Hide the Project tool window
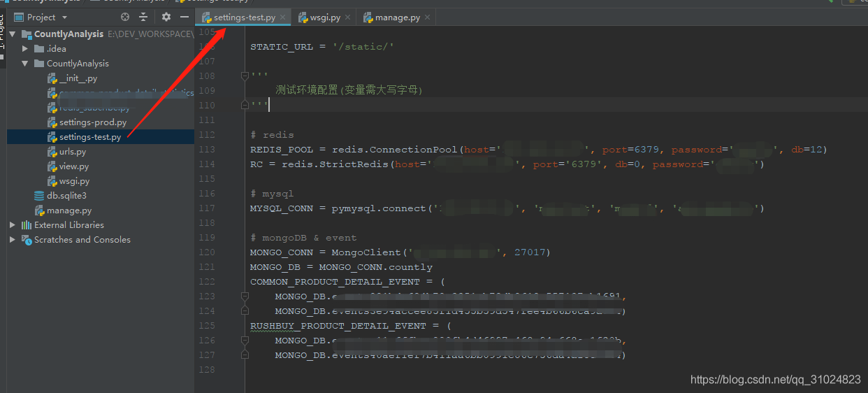This screenshot has width=868, height=393. click(x=185, y=17)
